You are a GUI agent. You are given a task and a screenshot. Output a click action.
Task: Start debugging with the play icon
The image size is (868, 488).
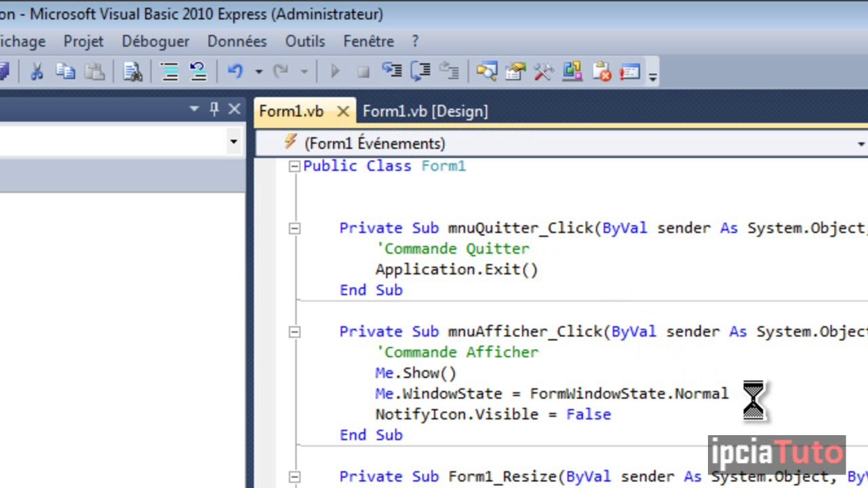pos(334,71)
